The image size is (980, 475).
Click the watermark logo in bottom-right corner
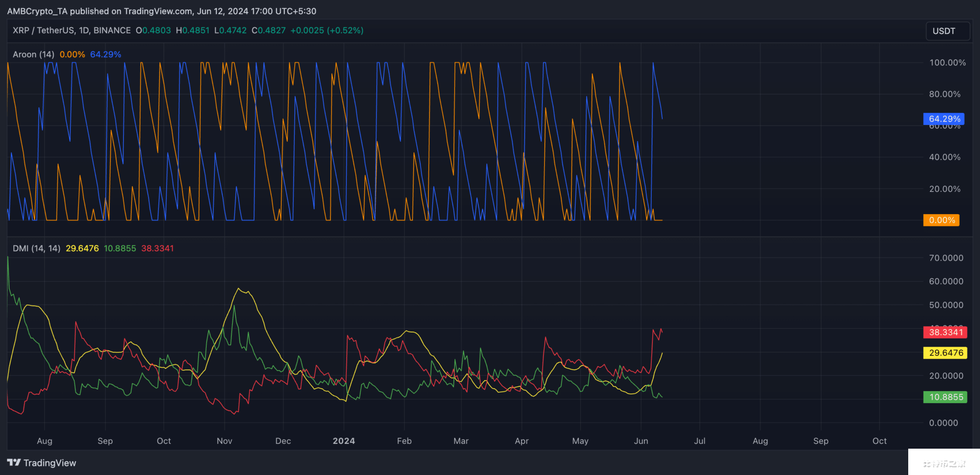pos(943,462)
